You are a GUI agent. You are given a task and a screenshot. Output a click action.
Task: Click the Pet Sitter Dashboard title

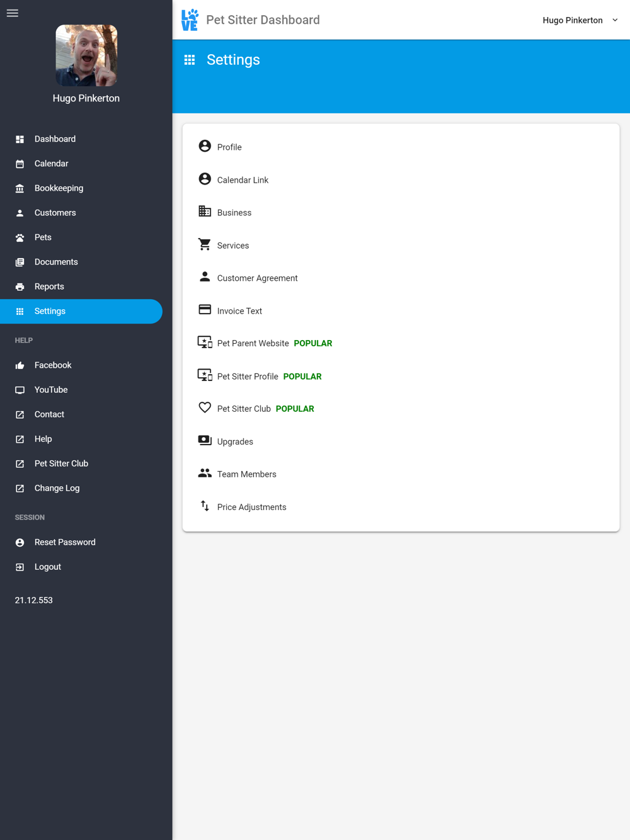263,20
